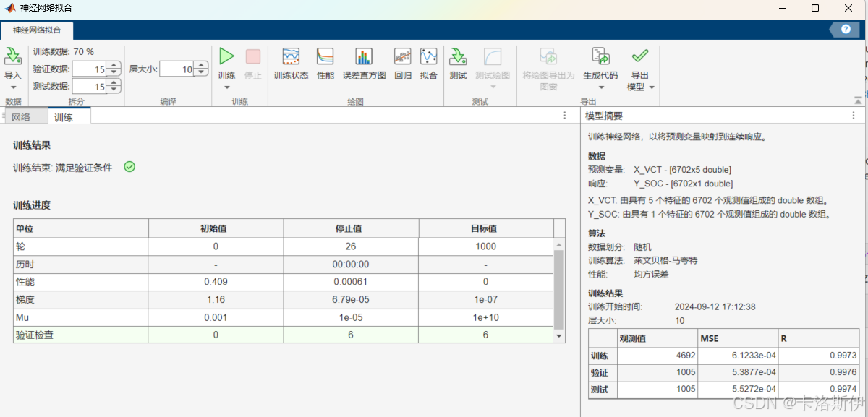This screenshot has height=417, width=868.
Task: Click the red 停止 (stop) icon
Action: [x=253, y=56]
